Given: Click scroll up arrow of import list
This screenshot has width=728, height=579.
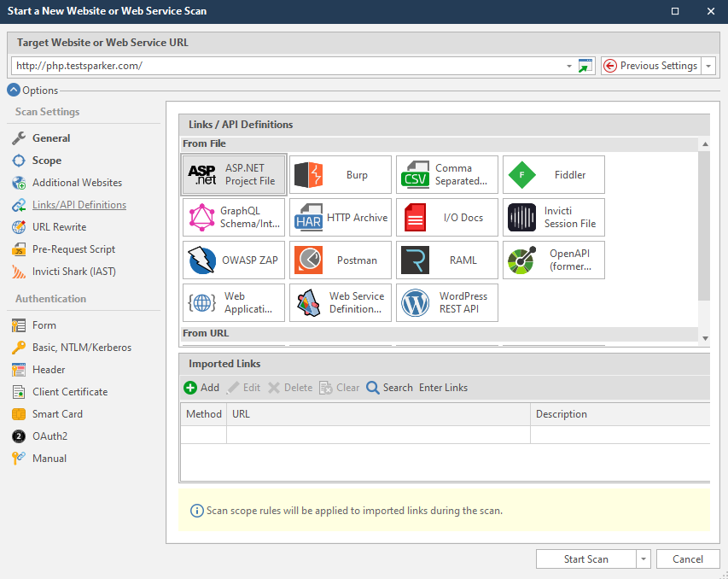Looking at the screenshot, I should tap(705, 144).
